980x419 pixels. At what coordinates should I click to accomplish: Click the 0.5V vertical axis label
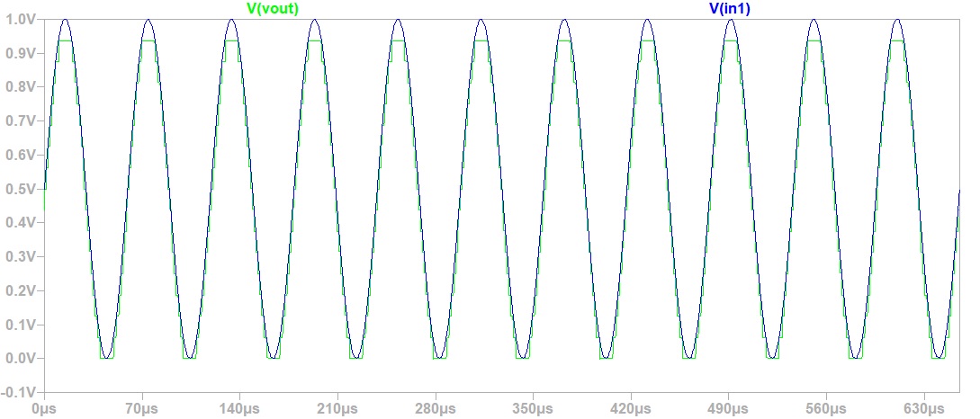click(x=19, y=189)
